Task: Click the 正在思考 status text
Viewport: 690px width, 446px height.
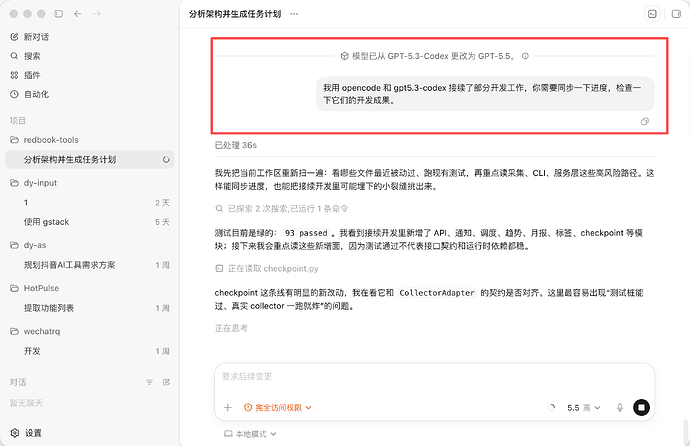Action: tap(231, 328)
